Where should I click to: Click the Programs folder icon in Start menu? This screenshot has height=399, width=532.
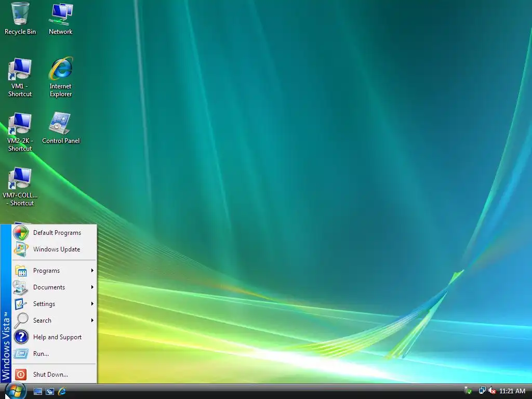[21, 271]
